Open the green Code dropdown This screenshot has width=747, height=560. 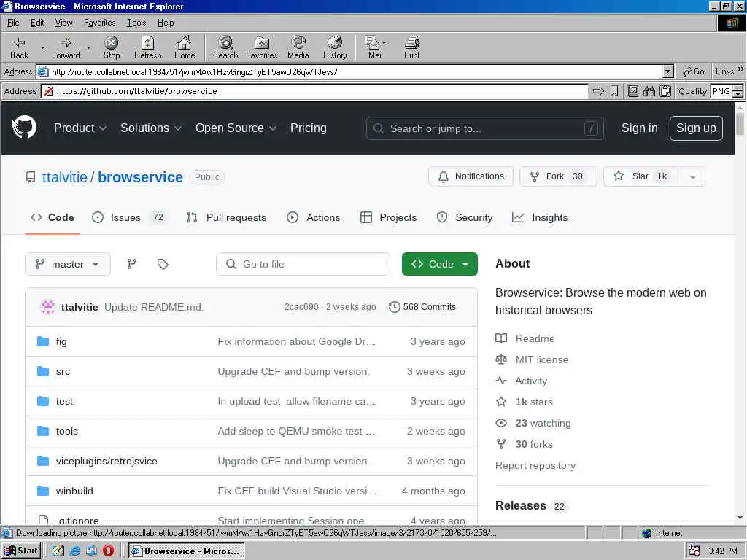tap(439, 264)
